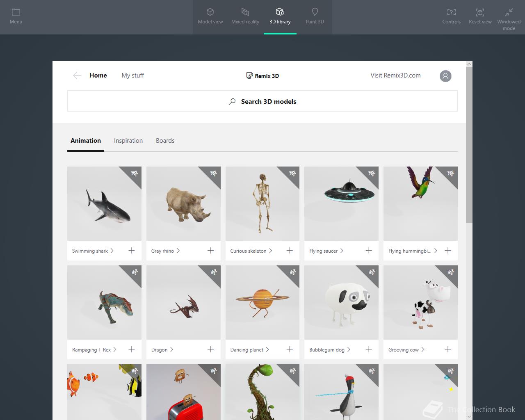Click the Gray rhino label text
The image size is (525, 420).
[x=162, y=251]
